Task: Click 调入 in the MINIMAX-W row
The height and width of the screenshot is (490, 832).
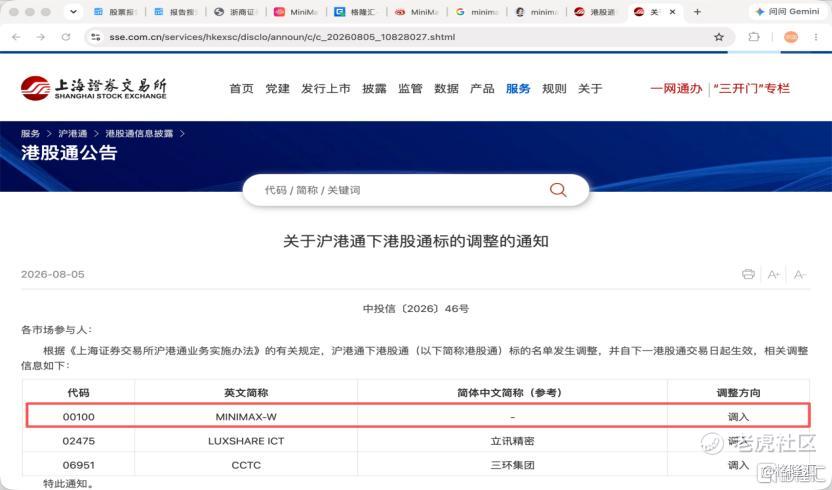Action: click(x=738, y=417)
